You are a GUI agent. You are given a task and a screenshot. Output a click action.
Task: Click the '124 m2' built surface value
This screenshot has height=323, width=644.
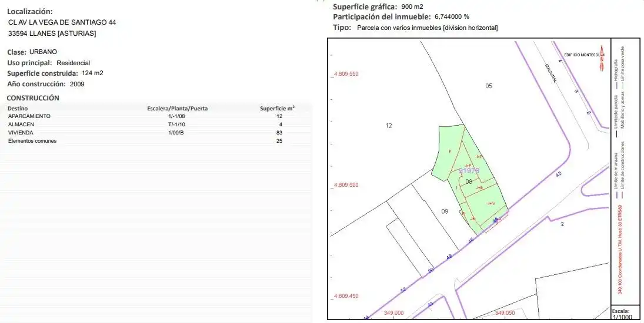[x=92, y=73]
